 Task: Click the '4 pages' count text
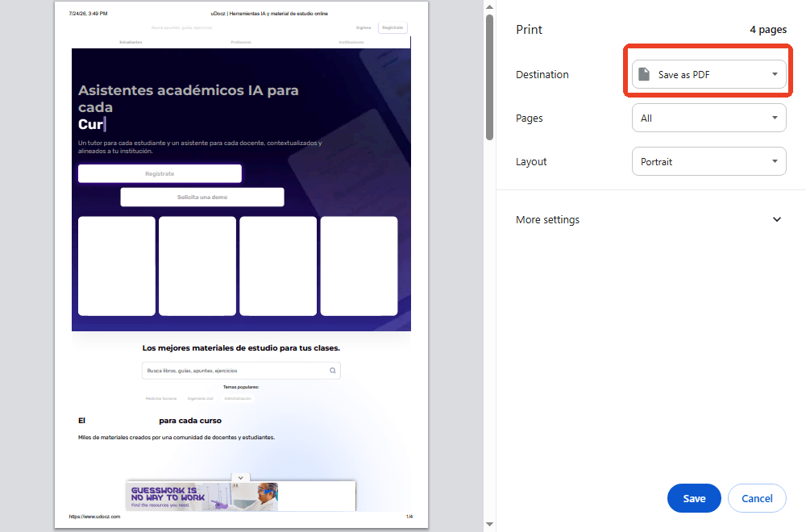pyautogui.click(x=768, y=29)
